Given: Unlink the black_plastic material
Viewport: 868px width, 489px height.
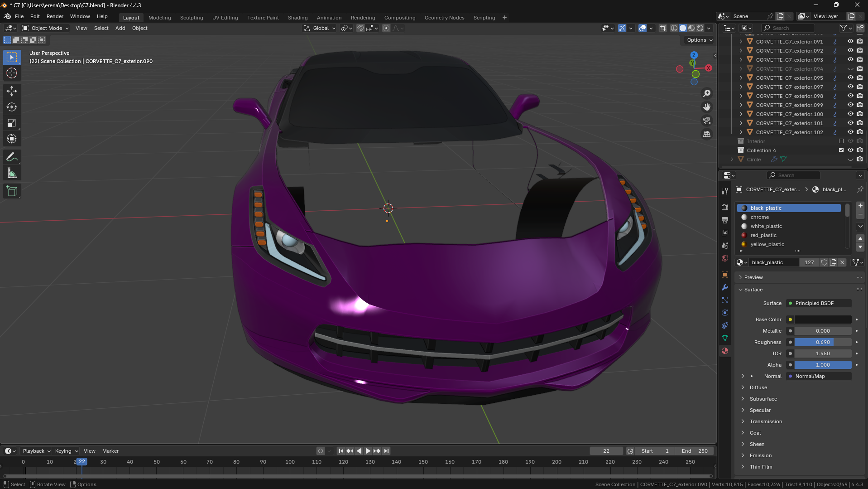Looking at the screenshot, I should pyautogui.click(x=842, y=262).
